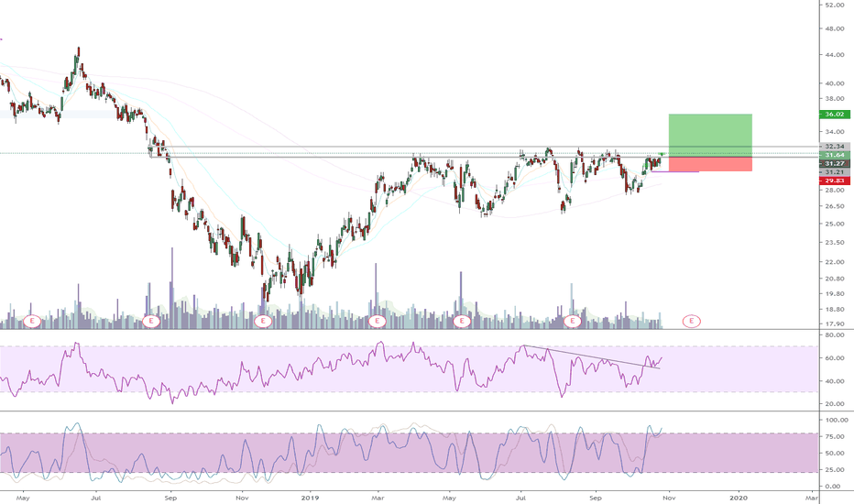
Task: Click the 34.00 price scale label
Action: (x=835, y=132)
